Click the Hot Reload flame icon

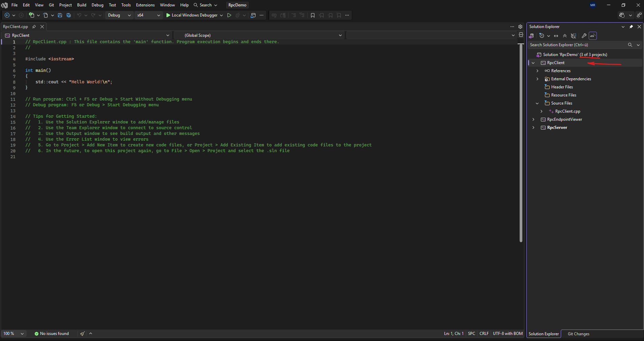[238, 15]
